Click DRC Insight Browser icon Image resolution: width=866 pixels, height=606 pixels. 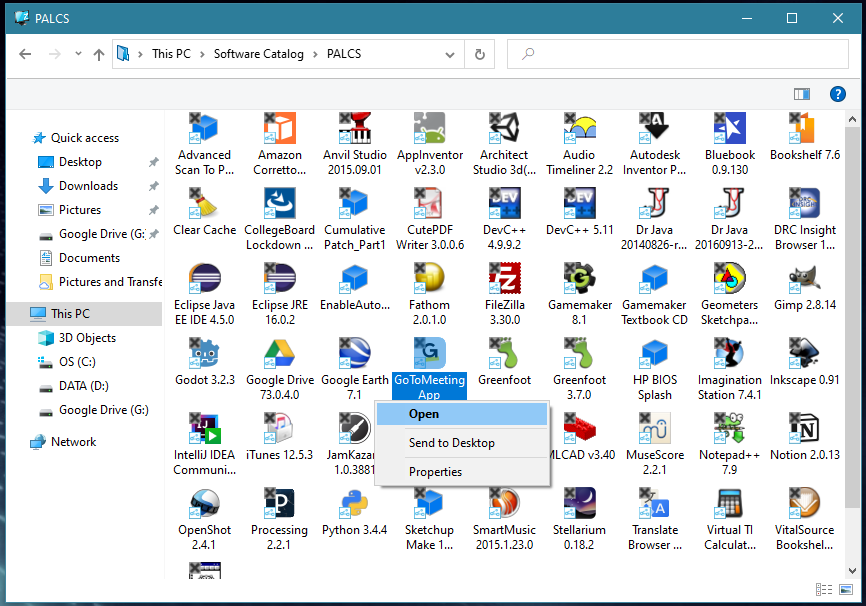805,203
